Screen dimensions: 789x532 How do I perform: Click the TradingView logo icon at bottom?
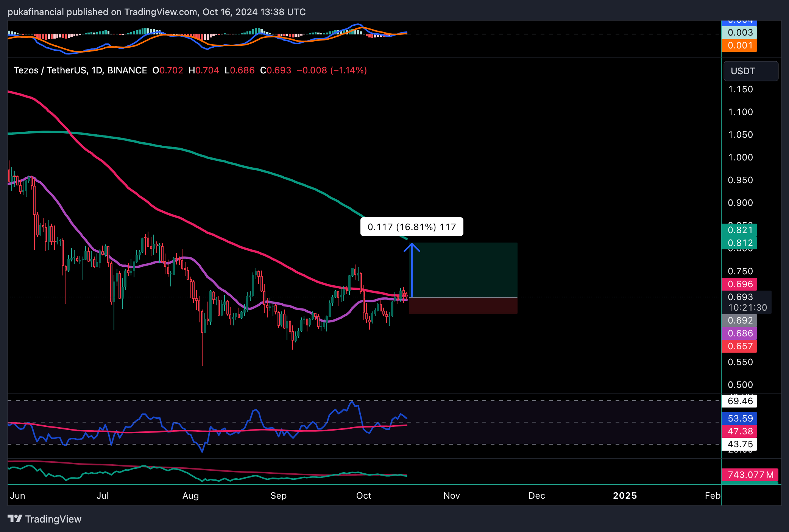point(15,519)
